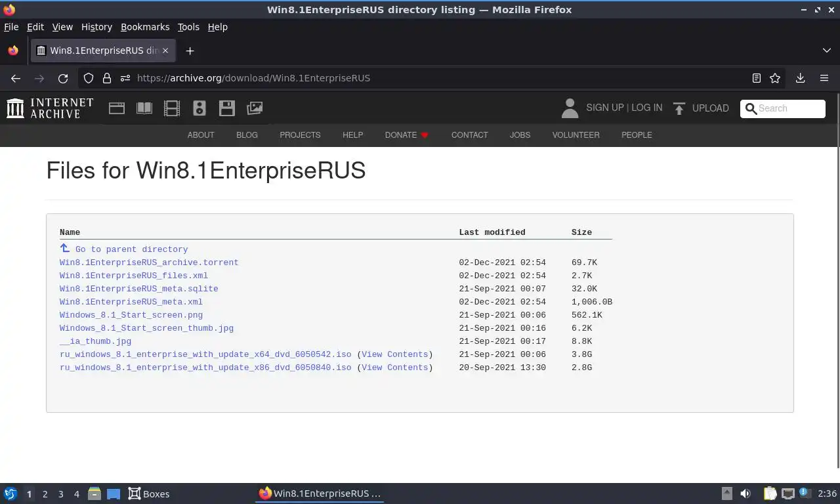Screen dimensions: 840x504
Task: Click the Upload arrow icon
Action: point(679,108)
